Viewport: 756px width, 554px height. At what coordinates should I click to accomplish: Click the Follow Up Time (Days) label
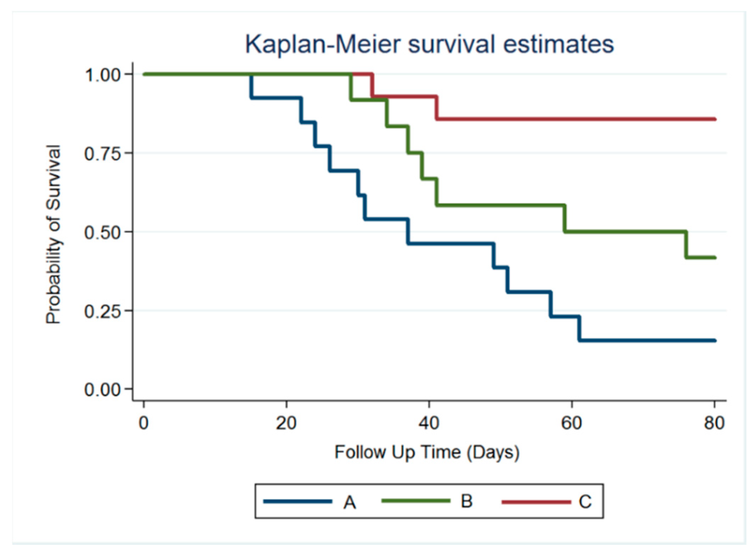pyautogui.click(x=427, y=452)
